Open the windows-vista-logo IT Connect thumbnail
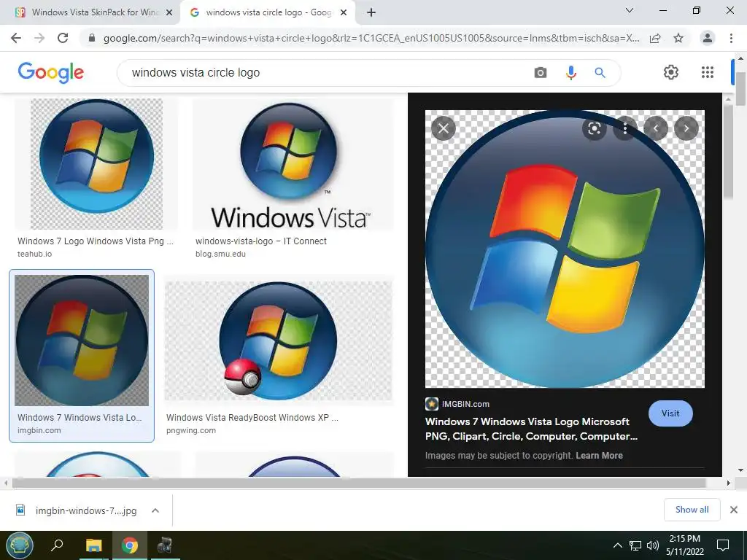Screen dimensions: 747x560 pos(293,164)
